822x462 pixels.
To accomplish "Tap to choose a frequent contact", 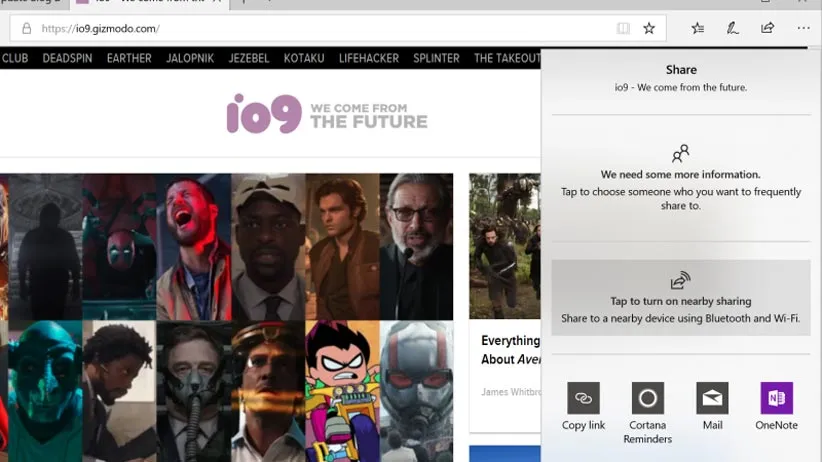I will tap(680, 180).
